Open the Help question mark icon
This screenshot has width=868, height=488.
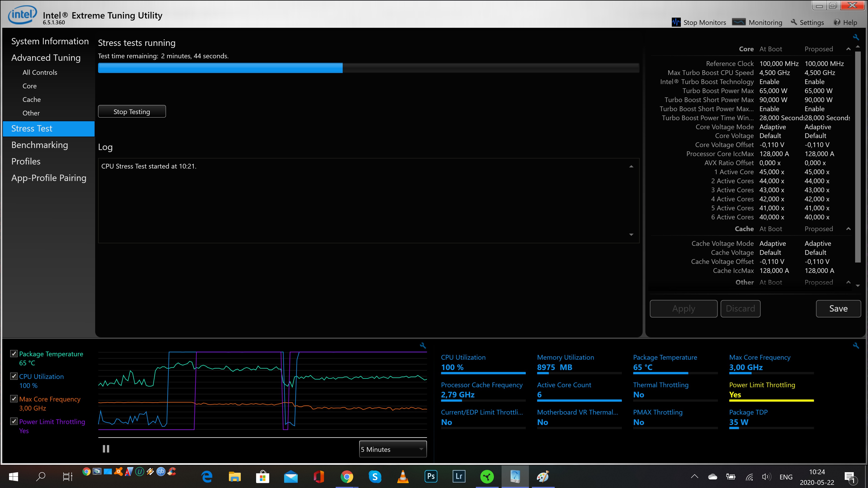[x=837, y=22]
